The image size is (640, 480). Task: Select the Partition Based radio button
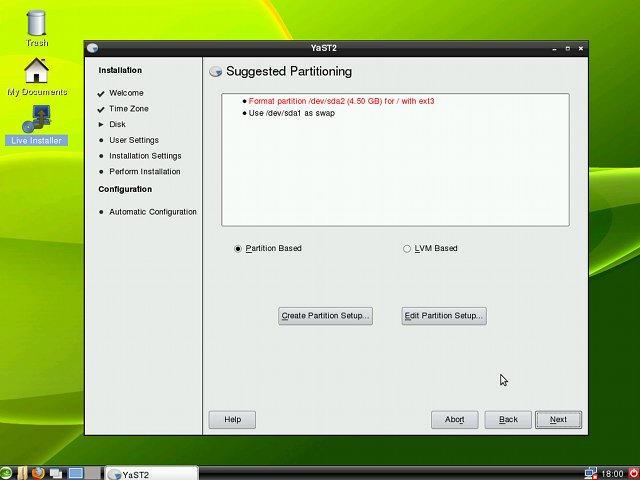238,249
